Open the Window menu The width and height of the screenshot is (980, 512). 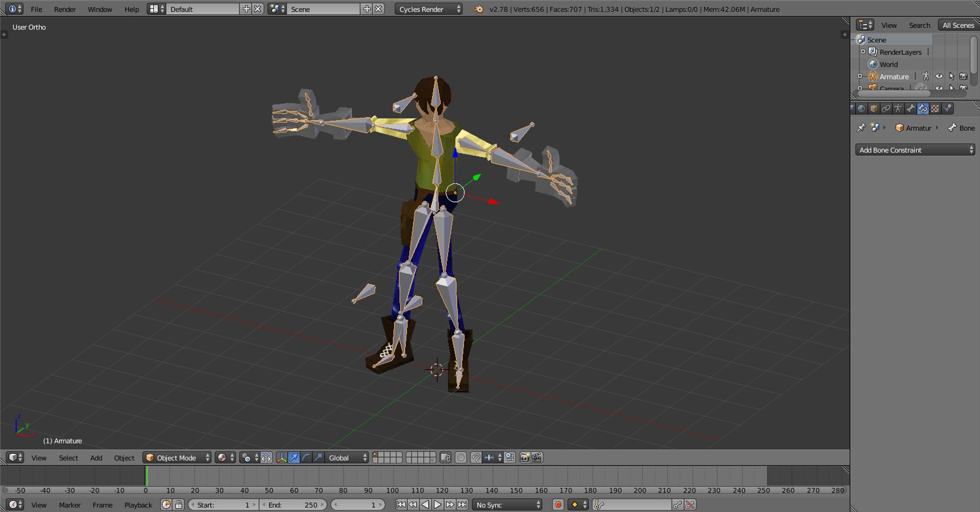click(x=100, y=9)
